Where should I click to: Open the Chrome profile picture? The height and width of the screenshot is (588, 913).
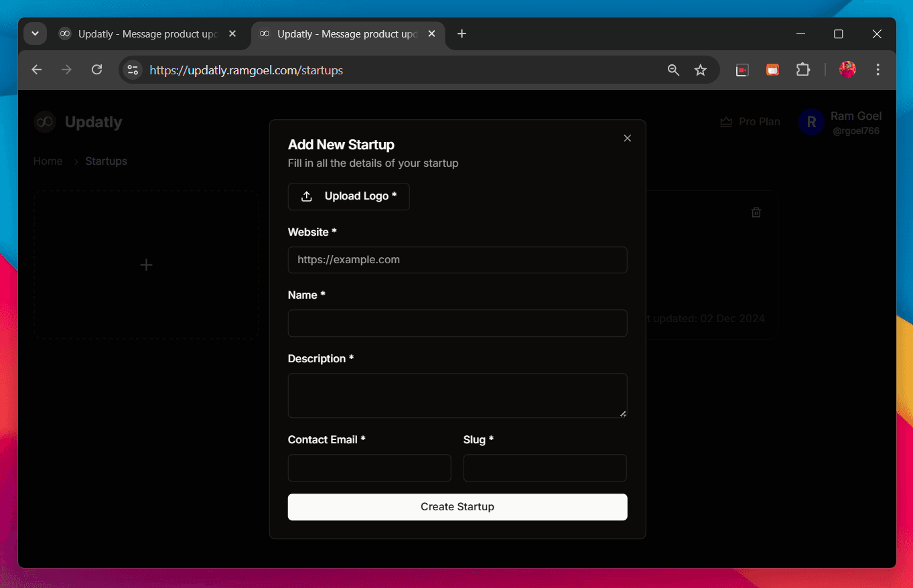[847, 70]
